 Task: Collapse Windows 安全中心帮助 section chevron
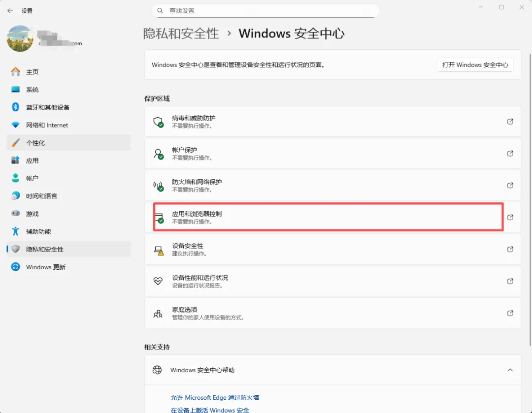pyautogui.click(x=510, y=370)
